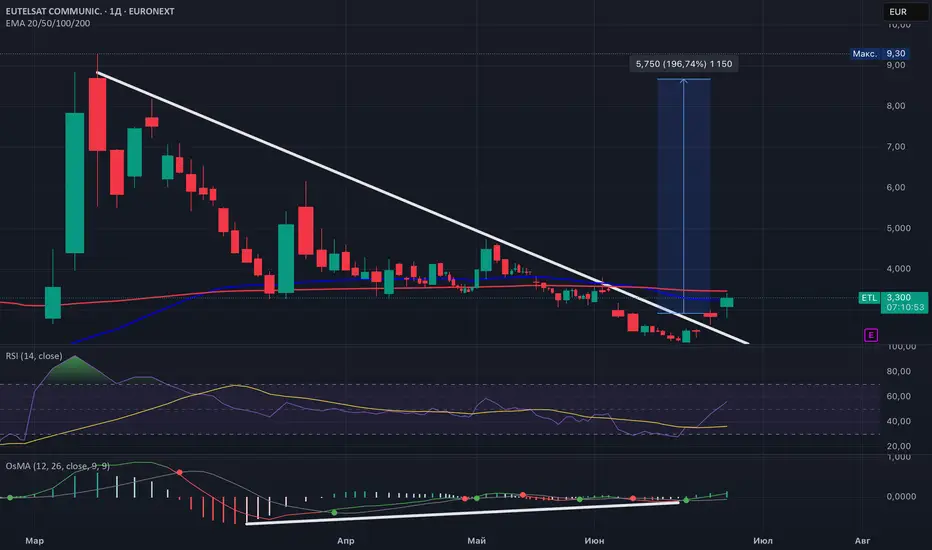Image resolution: width=932 pixels, height=550 pixels.
Task: Select the white divergence line on OsMA panel
Action: point(462,513)
